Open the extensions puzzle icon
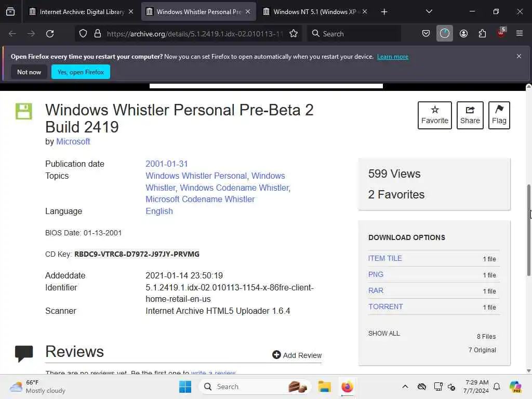 tap(482, 34)
